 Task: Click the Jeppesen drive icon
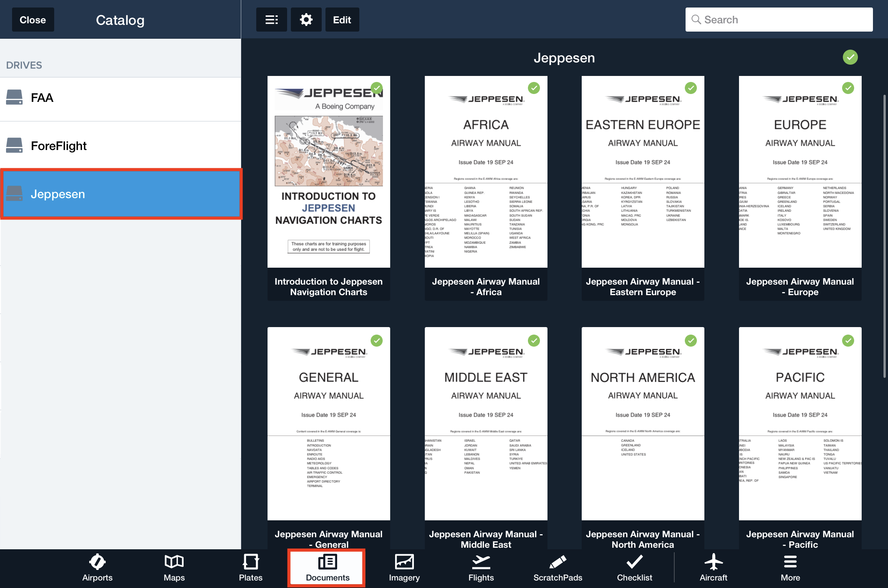point(14,194)
